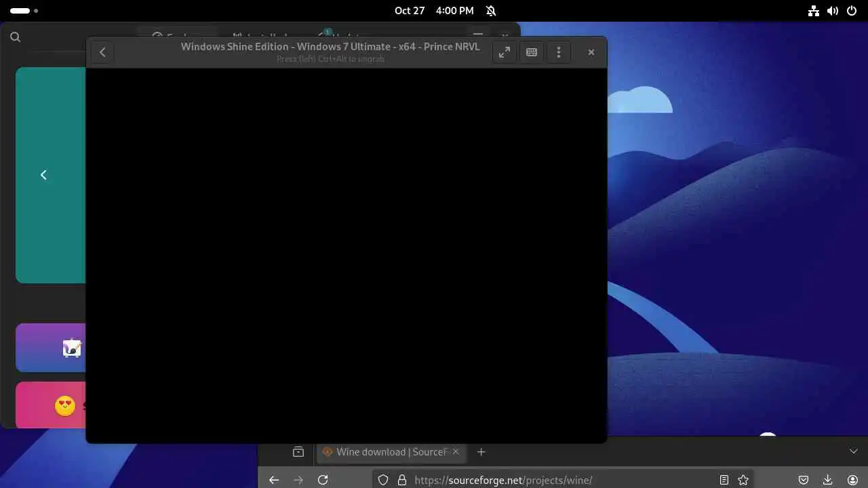Click the sourceforge.net URL address field
Image resolution: width=868 pixels, height=488 pixels.
pyautogui.click(x=503, y=480)
